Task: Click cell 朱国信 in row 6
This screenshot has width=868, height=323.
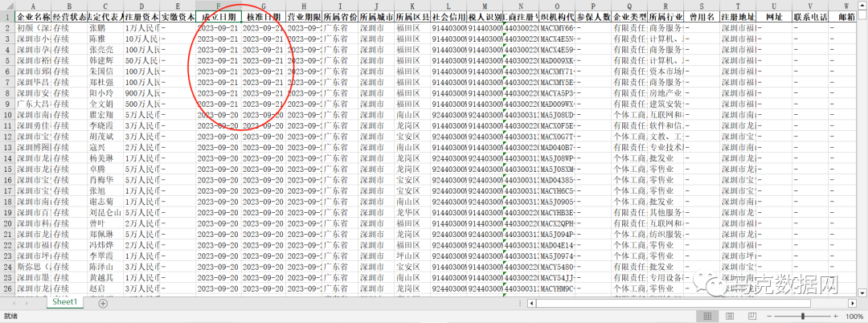Action: (105, 72)
